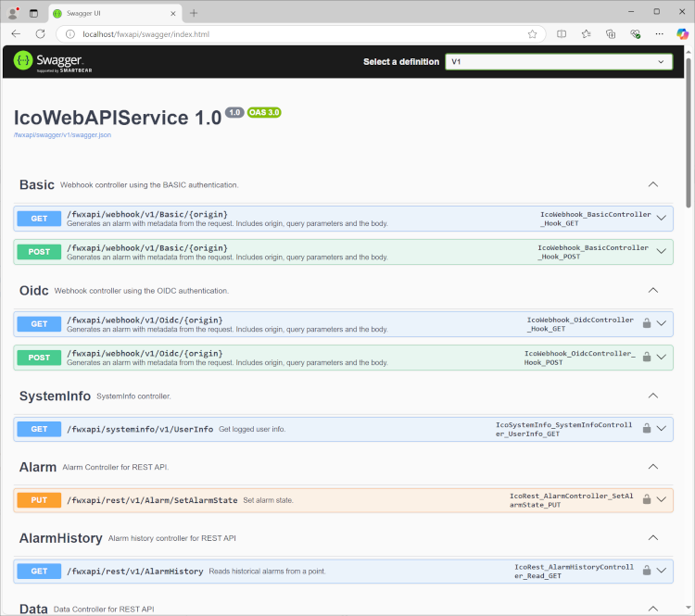
Task: Open the favorites list
Action: pos(586,34)
